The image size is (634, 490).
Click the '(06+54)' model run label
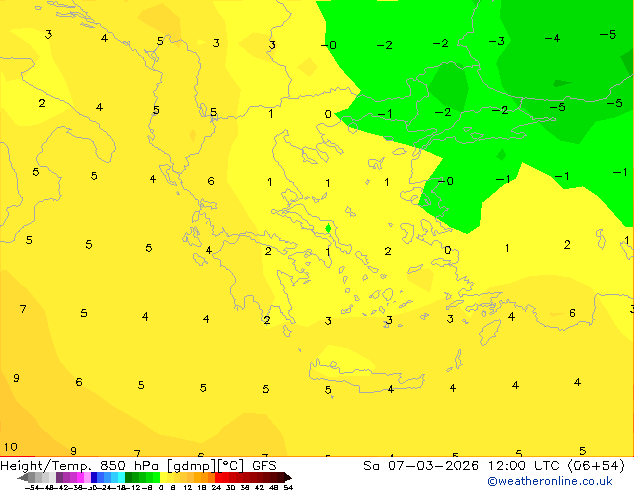596,466
